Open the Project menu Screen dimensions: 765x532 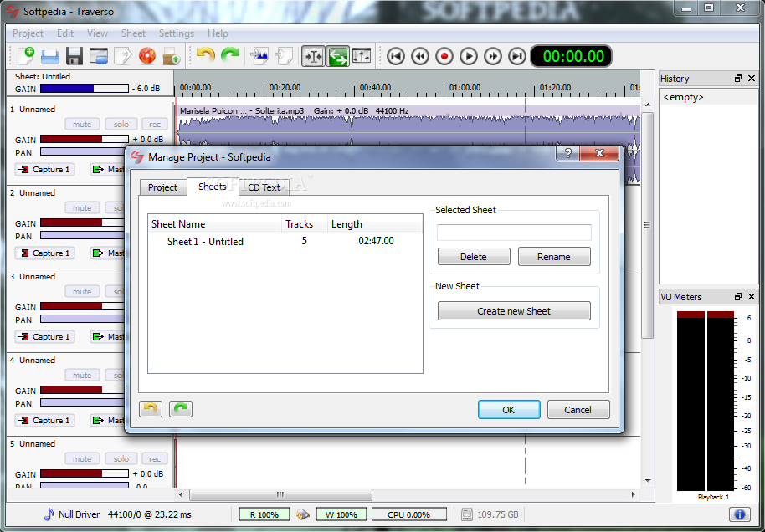pyautogui.click(x=28, y=33)
